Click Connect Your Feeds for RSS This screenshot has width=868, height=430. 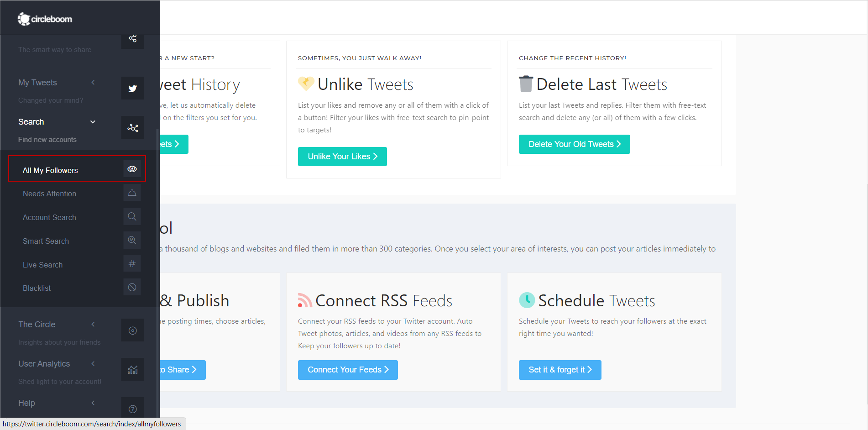pyautogui.click(x=347, y=370)
